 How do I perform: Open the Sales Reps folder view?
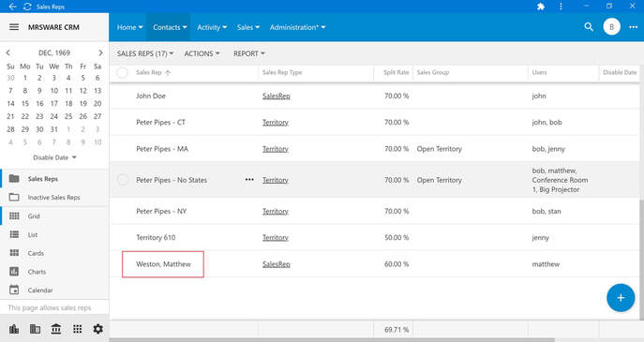(54, 179)
